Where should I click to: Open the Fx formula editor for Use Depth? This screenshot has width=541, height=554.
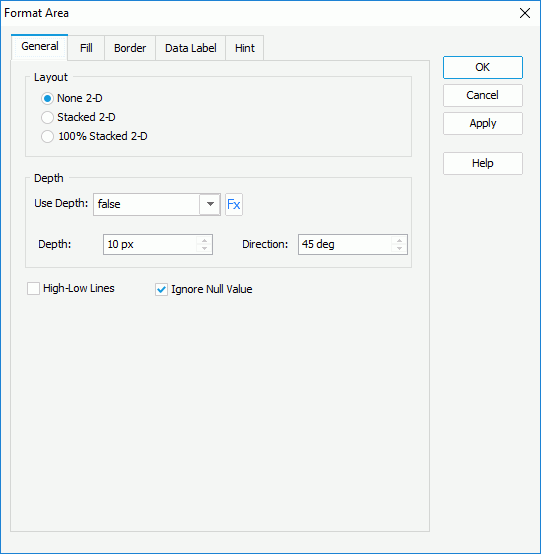(234, 204)
